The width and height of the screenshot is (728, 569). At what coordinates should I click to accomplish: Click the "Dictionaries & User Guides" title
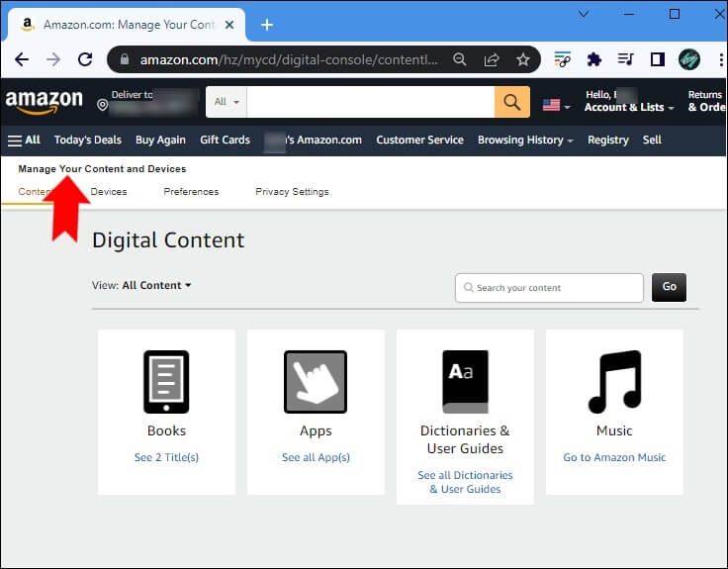[465, 439]
